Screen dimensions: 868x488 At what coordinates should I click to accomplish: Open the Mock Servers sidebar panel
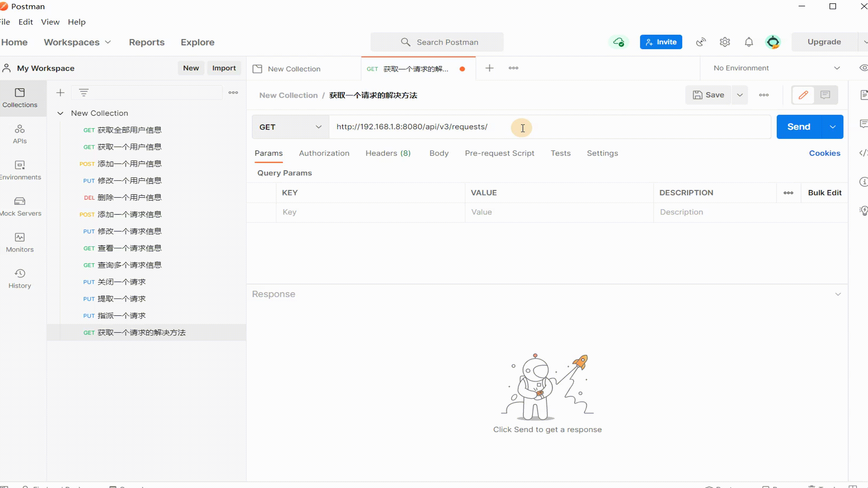tap(19, 206)
